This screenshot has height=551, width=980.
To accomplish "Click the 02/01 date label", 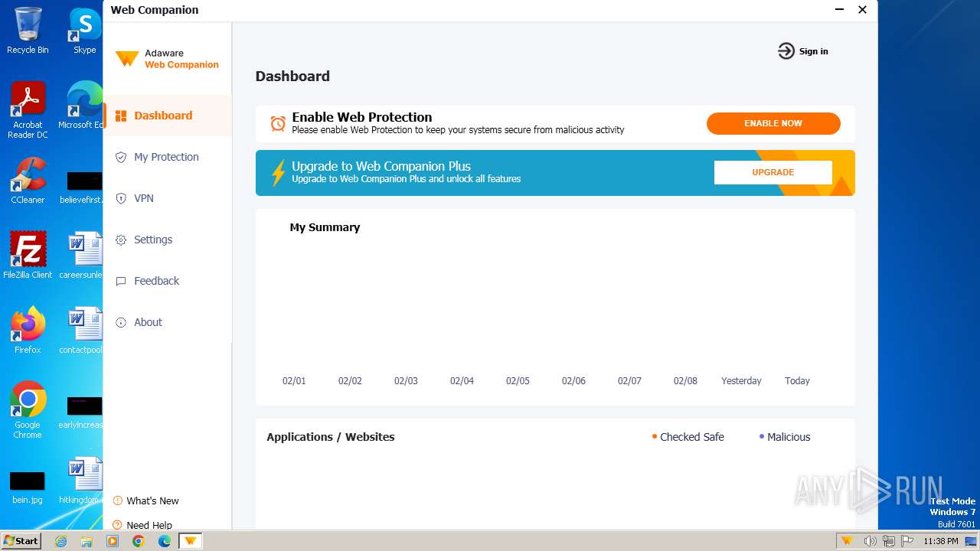I will [x=294, y=380].
